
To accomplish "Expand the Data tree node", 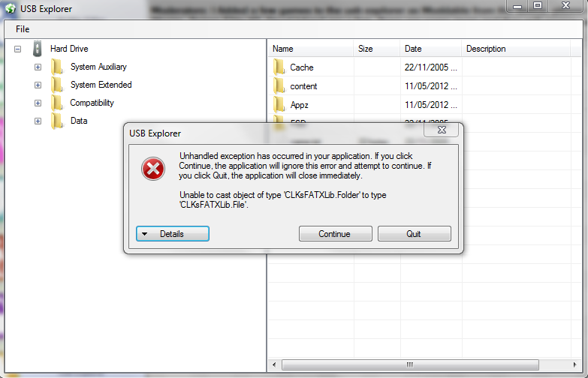I will (38, 121).
